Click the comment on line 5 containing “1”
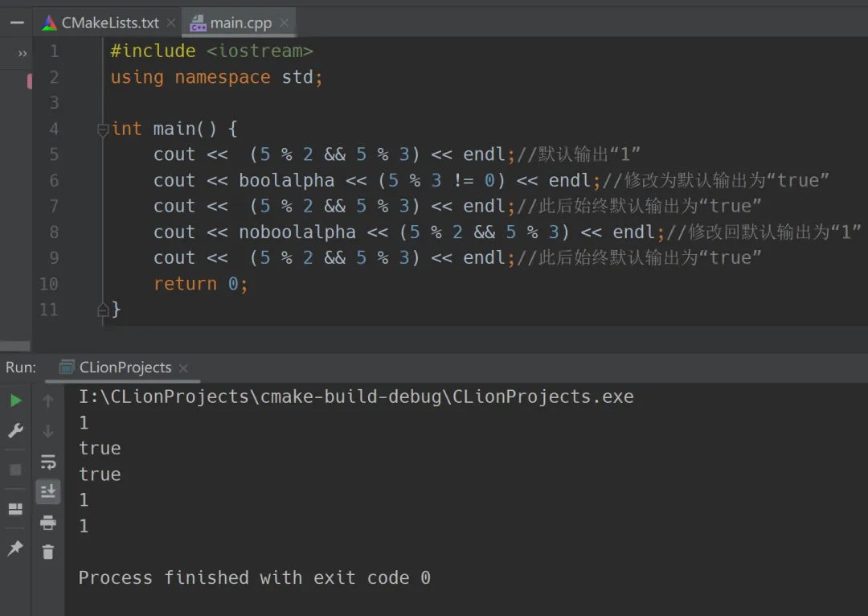Screen dimensions: 868x616 [577, 154]
